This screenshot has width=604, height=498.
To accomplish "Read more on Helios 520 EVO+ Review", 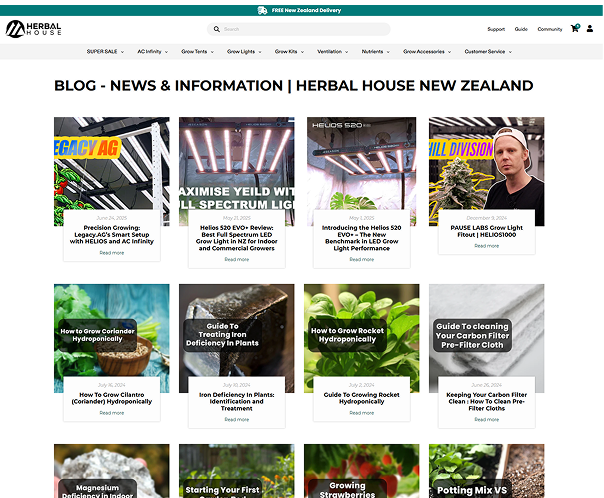I will pyautogui.click(x=237, y=259).
